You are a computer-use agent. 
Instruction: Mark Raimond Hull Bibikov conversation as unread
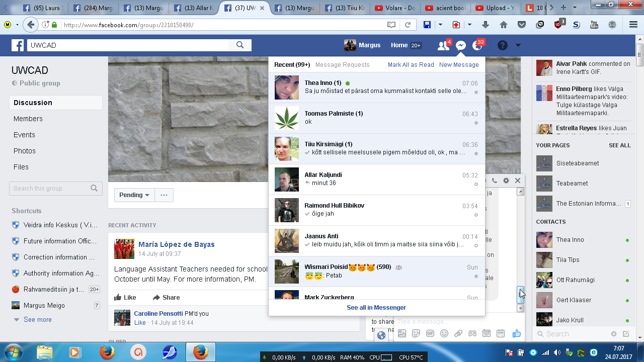coord(476,215)
